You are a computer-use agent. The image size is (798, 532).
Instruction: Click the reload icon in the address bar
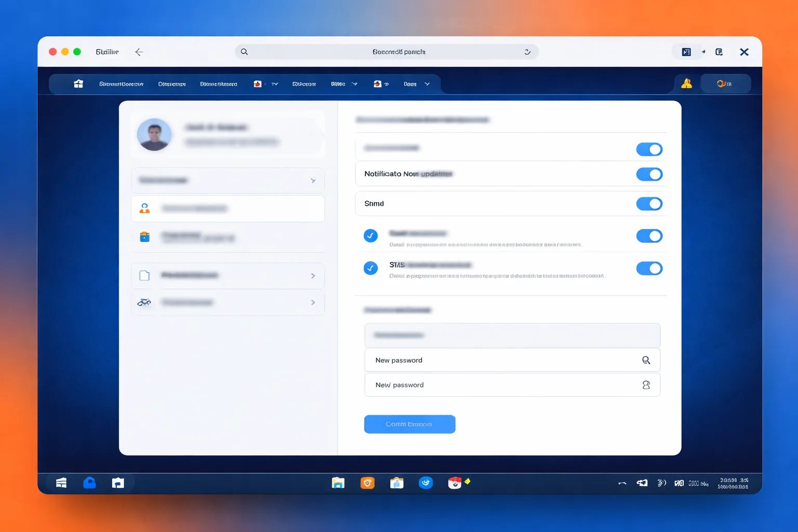527,52
